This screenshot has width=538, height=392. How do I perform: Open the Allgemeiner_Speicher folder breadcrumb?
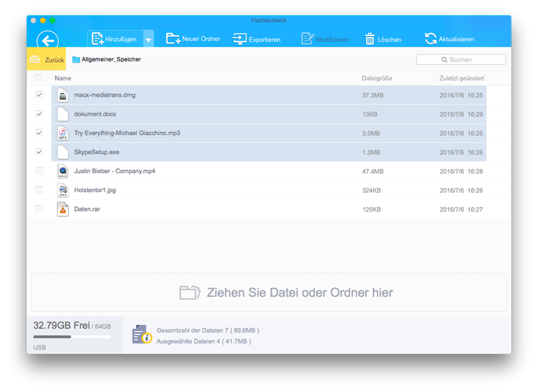(107, 60)
